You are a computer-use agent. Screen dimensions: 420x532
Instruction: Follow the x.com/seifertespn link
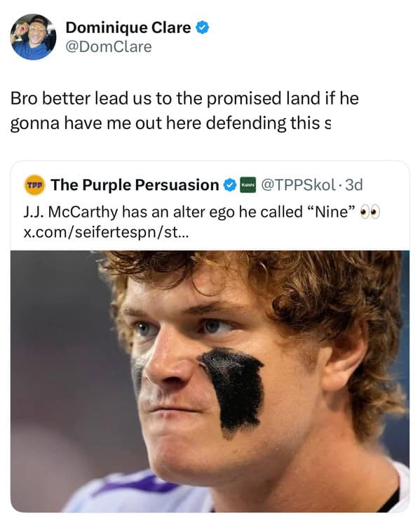click(x=106, y=233)
